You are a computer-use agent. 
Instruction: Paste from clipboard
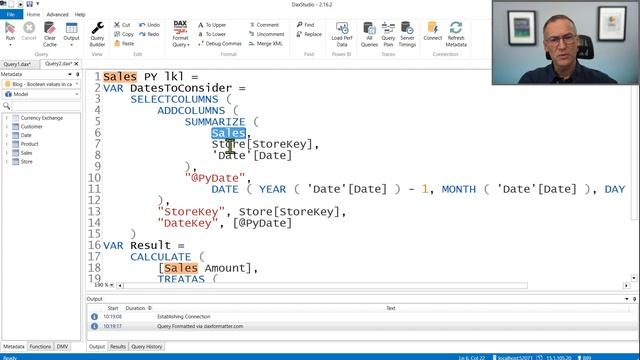(124, 43)
